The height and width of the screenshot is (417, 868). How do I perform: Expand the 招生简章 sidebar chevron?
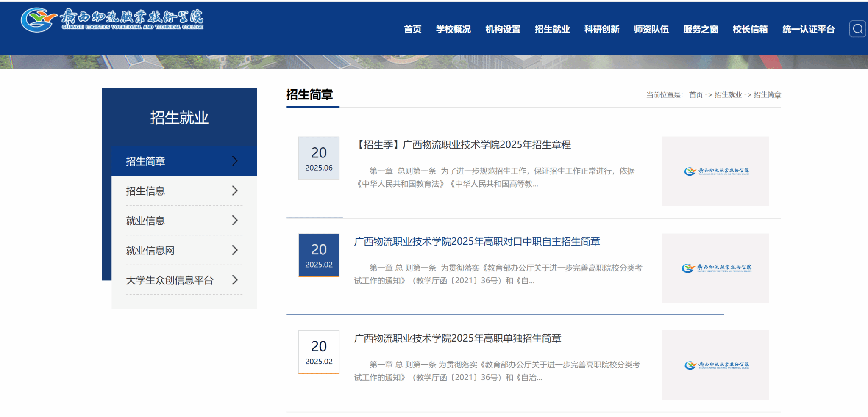(235, 161)
